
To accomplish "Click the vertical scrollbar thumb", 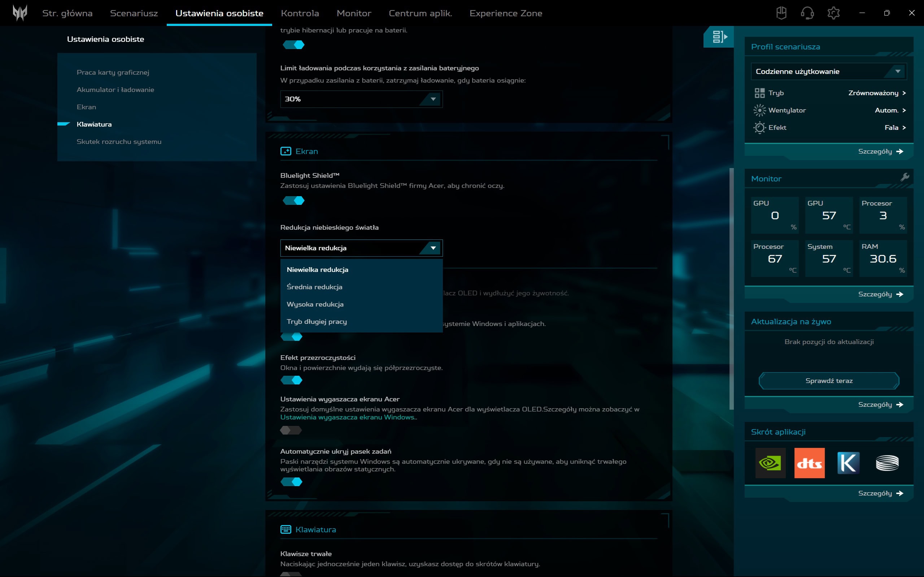I will [732, 288].
